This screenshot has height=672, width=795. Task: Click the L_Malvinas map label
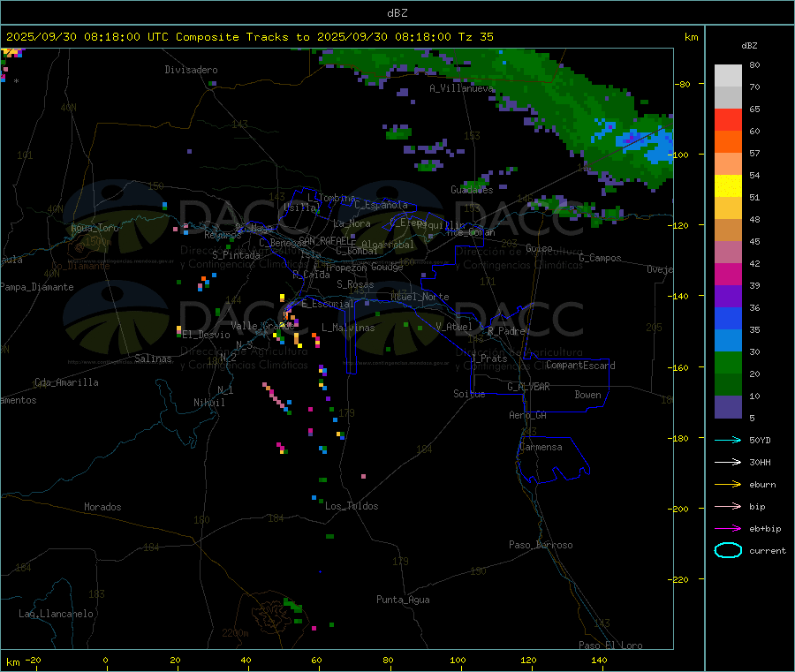[x=348, y=328]
